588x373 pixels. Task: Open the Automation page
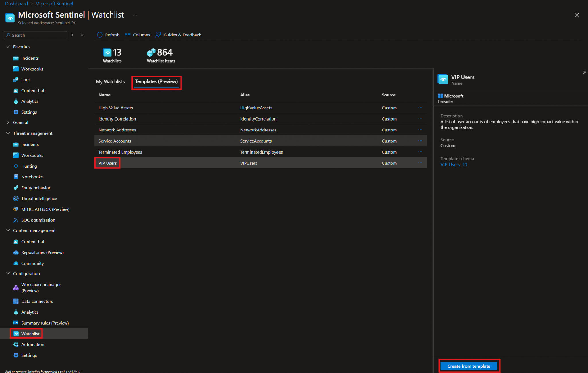(x=32, y=344)
